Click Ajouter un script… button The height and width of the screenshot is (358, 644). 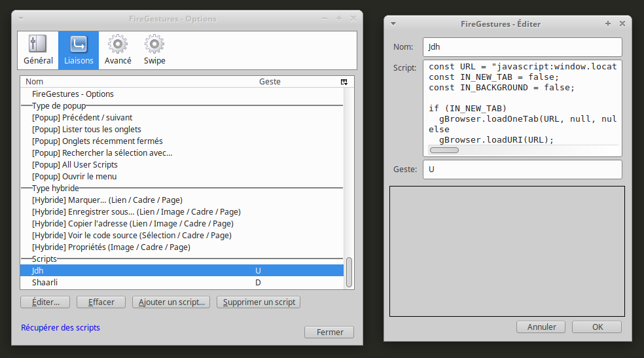coord(171,302)
